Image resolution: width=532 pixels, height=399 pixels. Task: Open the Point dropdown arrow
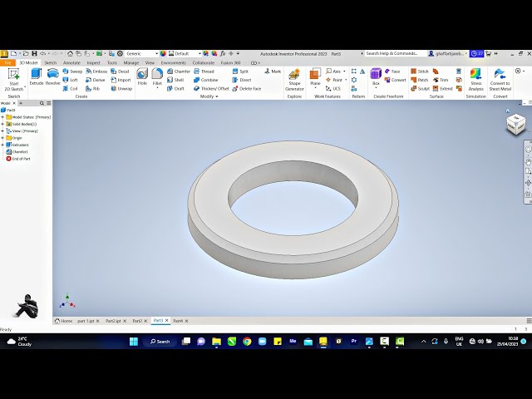(346, 80)
